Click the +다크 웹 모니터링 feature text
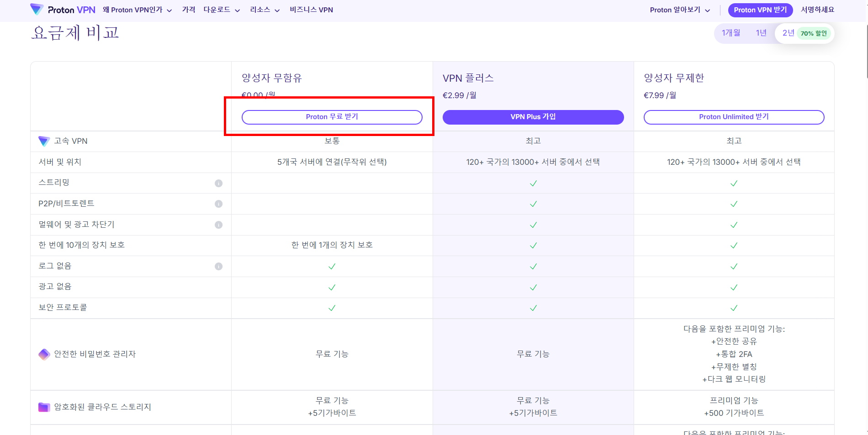Viewport: 868px width, 435px height. (734, 379)
